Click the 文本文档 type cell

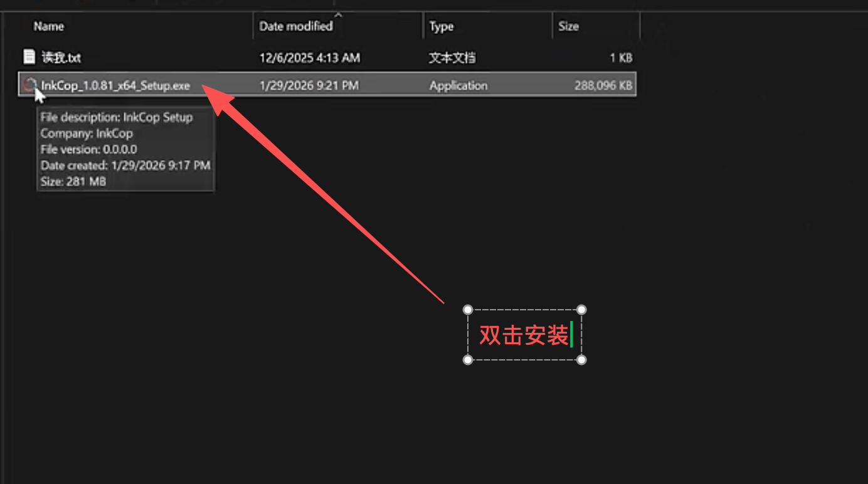[452, 58]
